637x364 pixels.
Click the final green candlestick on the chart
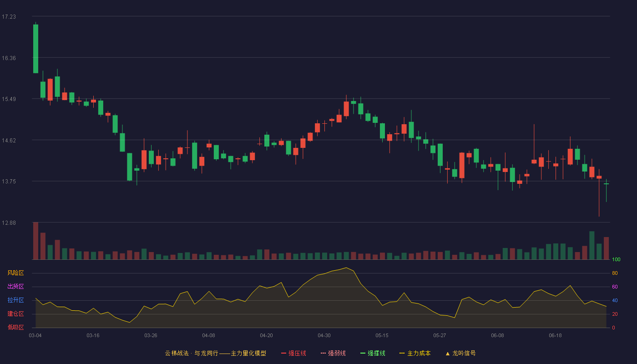606,184
